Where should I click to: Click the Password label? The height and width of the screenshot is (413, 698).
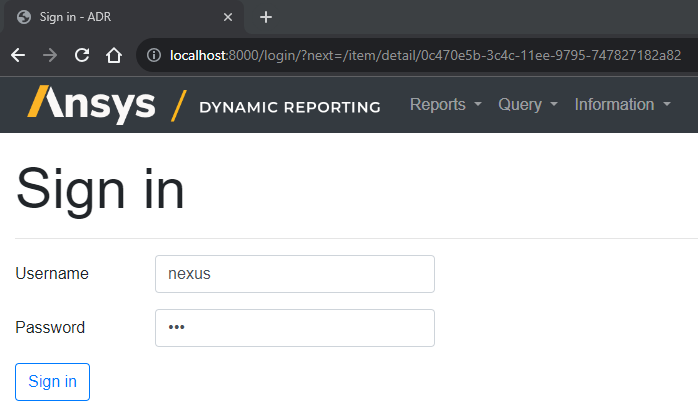(50, 328)
